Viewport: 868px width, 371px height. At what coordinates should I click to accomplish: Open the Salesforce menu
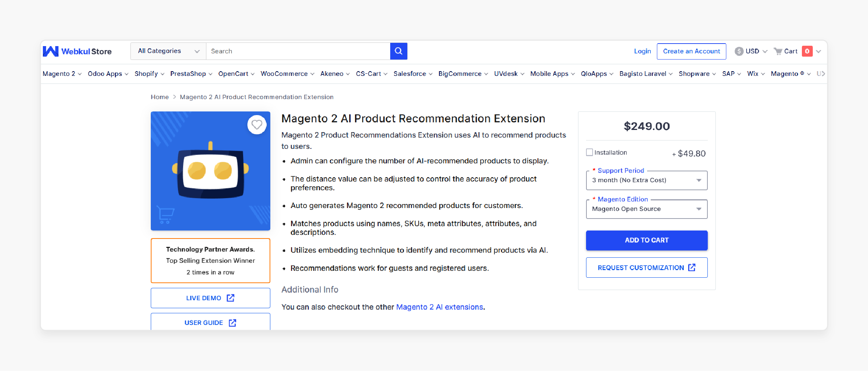click(x=413, y=74)
